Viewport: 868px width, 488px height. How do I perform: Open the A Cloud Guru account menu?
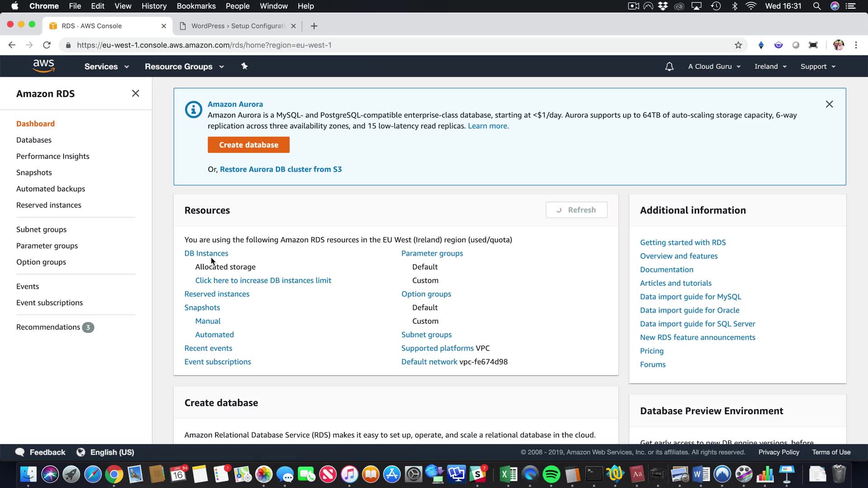pyautogui.click(x=714, y=66)
